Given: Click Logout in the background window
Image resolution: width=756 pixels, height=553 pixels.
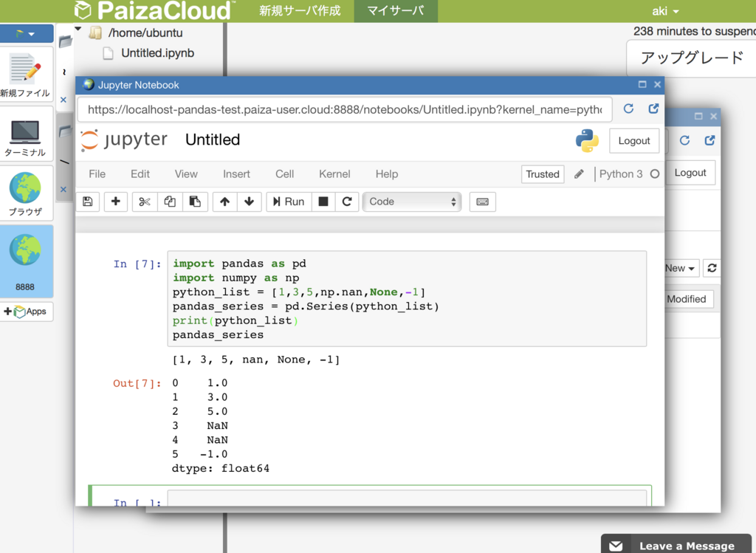Looking at the screenshot, I should point(690,173).
